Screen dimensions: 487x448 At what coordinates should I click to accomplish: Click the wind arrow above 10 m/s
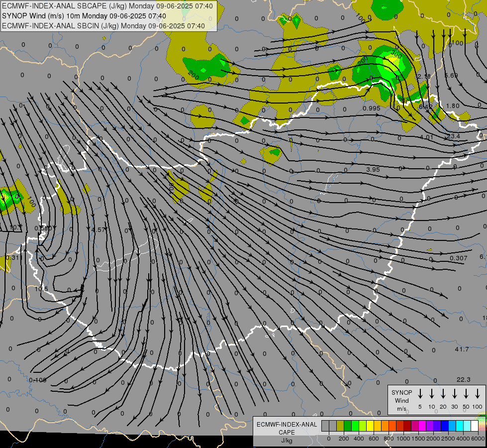[432, 393]
